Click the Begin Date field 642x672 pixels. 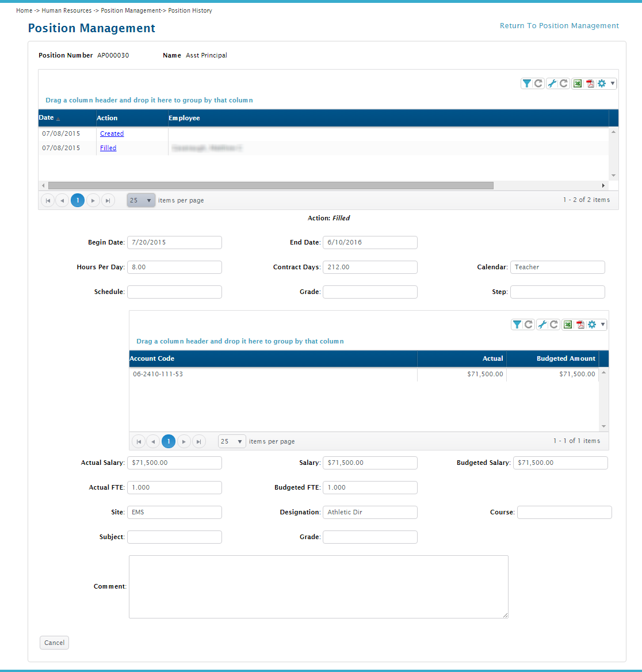174,243
